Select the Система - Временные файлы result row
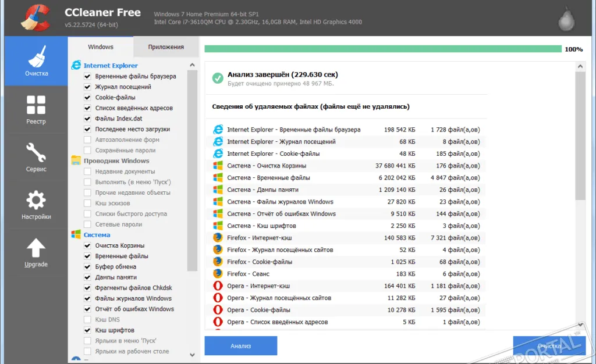 point(346,177)
